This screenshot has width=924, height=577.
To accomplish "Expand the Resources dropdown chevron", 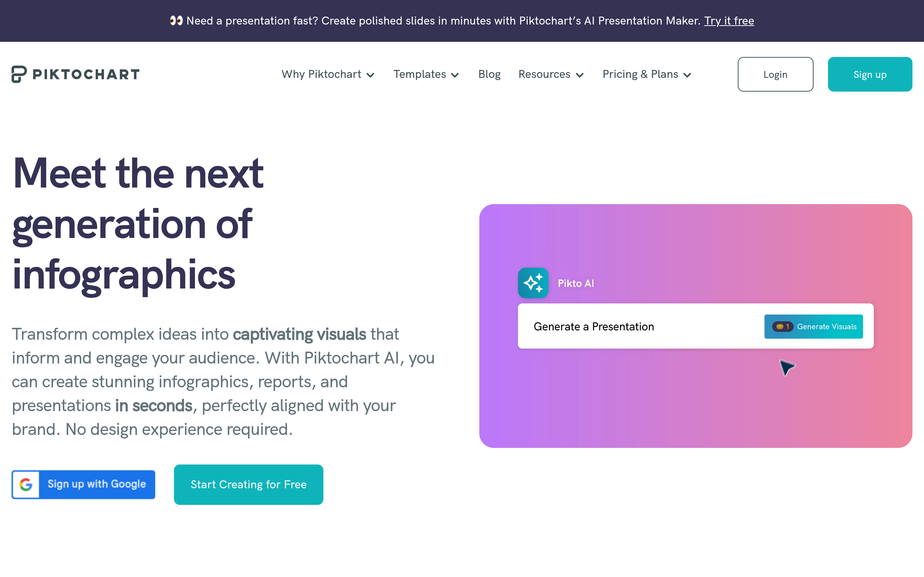I will point(580,75).
